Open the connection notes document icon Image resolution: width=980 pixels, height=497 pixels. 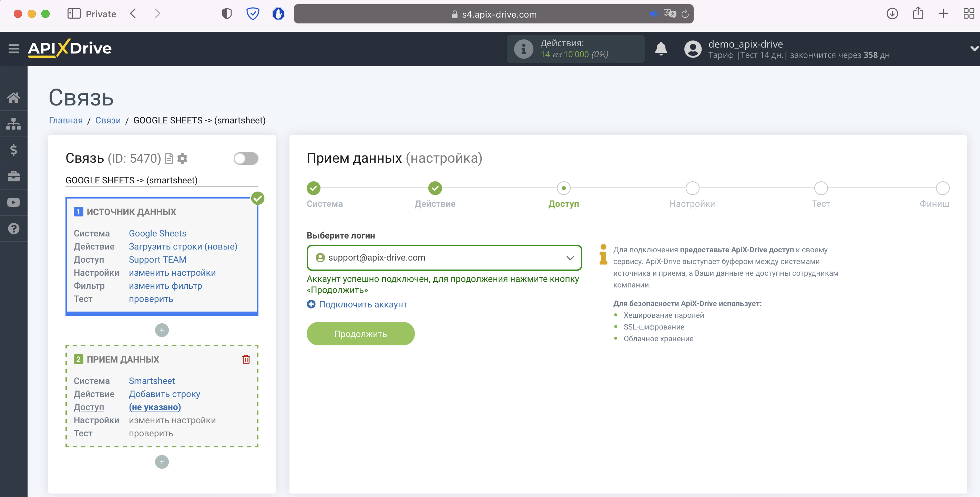tap(169, 159)
